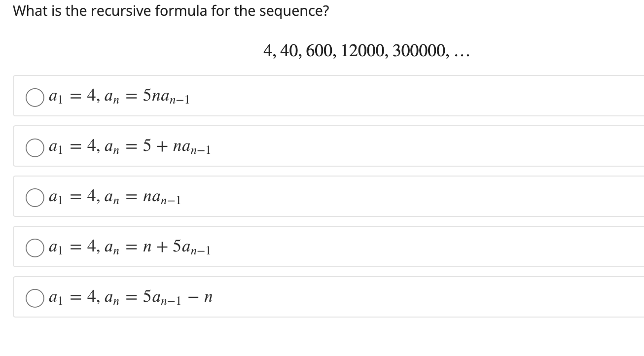Select the radio button for a₁ = 4, aₙ = 5naₙ₋₁
The height and width of the screenshot is (356, 644).
point(35,97)
